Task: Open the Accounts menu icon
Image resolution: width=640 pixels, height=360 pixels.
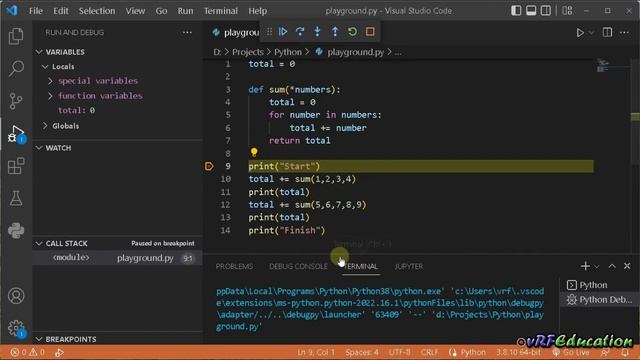Action: [x=16, y=296]
